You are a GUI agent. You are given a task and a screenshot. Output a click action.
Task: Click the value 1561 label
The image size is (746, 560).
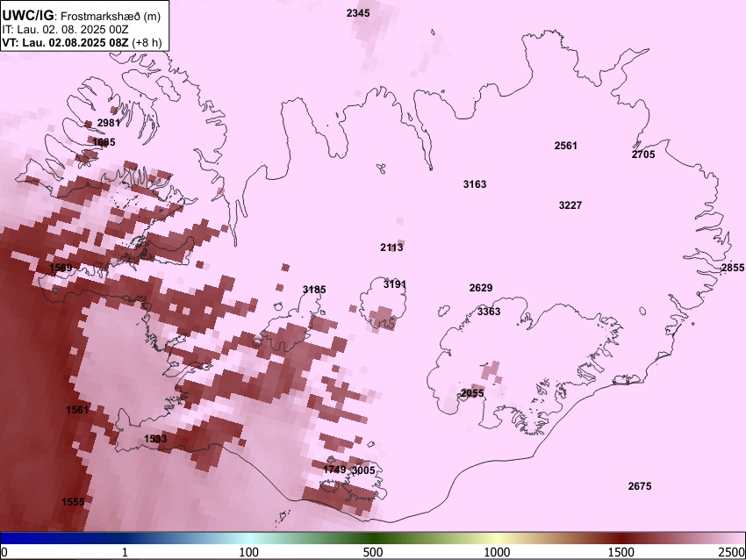point(77,410)
